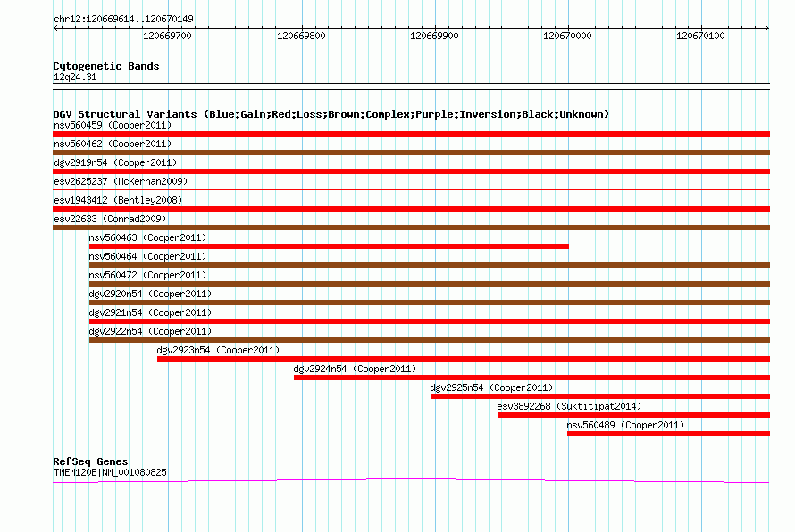
Task: Select the dgv2919n54 red bar
Action: pos(411,171)
